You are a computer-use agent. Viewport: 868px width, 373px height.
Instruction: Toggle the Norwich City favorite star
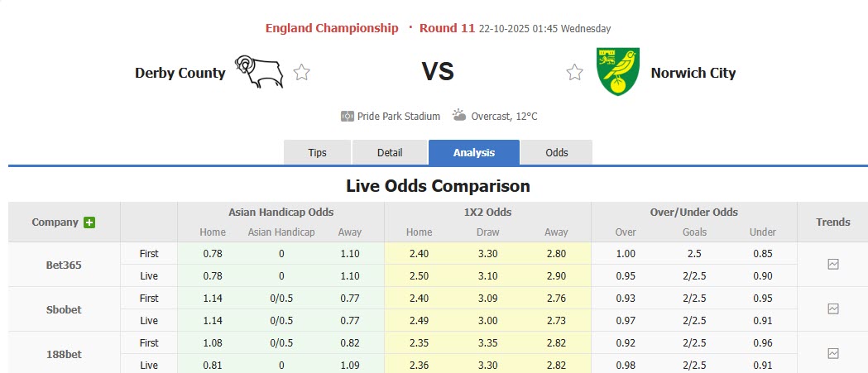[574, 73]
